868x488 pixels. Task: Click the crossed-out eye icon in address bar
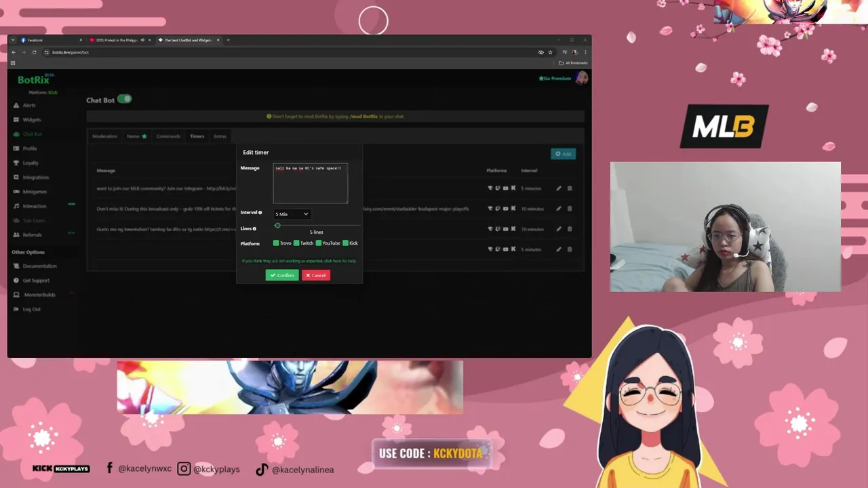click(541, 52)
